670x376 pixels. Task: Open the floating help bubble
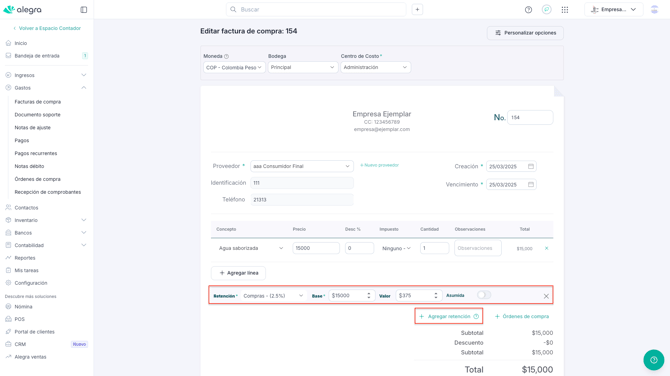tap(654, 360)
